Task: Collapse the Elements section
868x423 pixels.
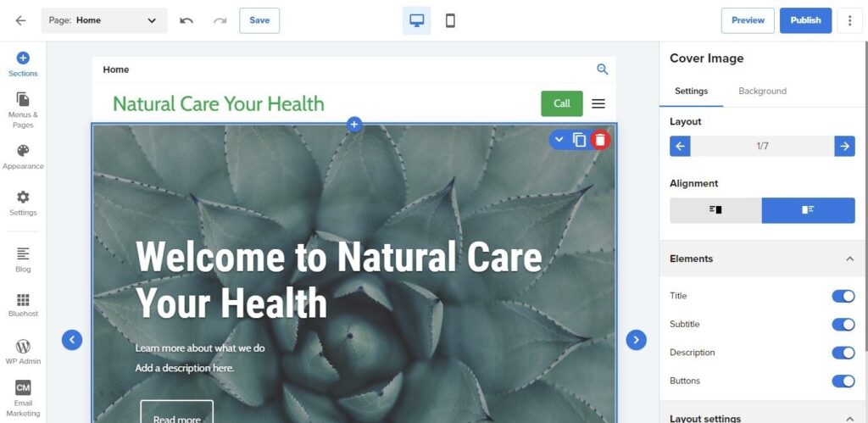Action: [x=849, y=259]
